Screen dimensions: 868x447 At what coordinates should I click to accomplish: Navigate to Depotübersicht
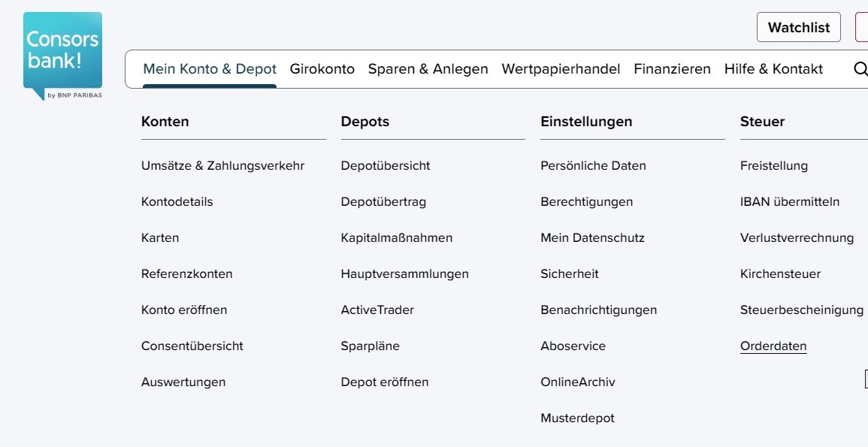385,165
